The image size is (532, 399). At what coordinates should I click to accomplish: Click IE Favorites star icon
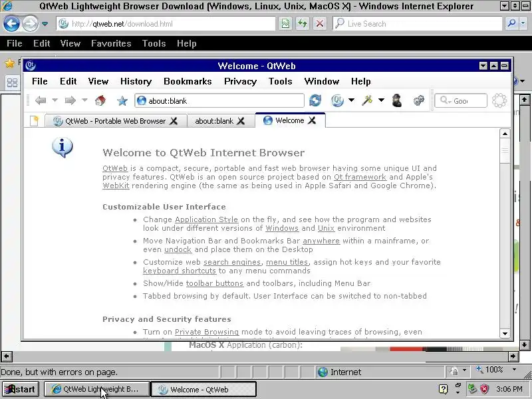click(x=9, y=63)
